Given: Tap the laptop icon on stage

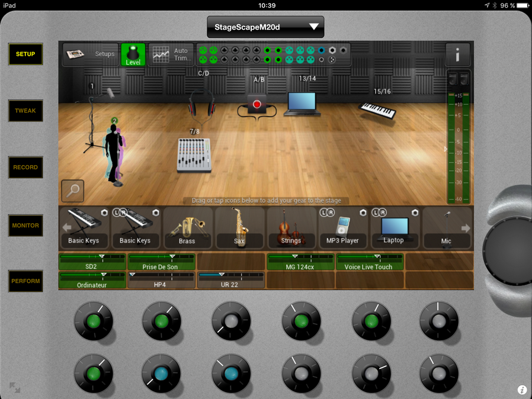Looking at the screenshot, I should pyautogui.click(x=302, y=103).
